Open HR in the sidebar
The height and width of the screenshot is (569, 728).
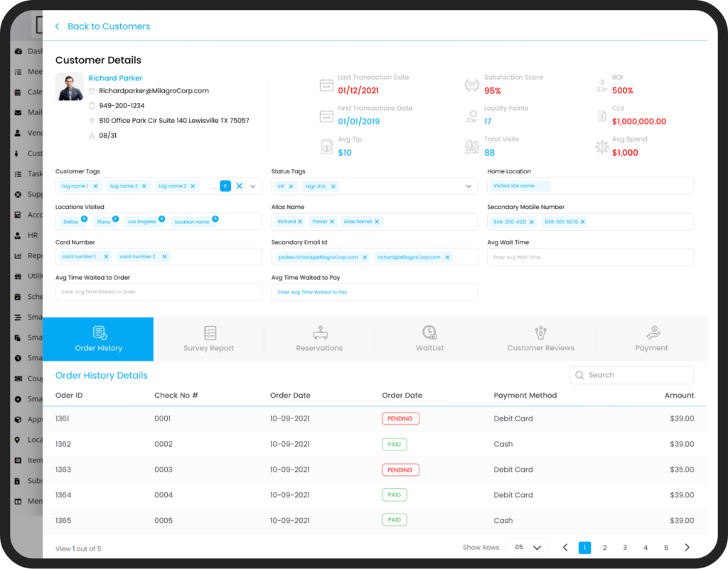pos(27,235)
